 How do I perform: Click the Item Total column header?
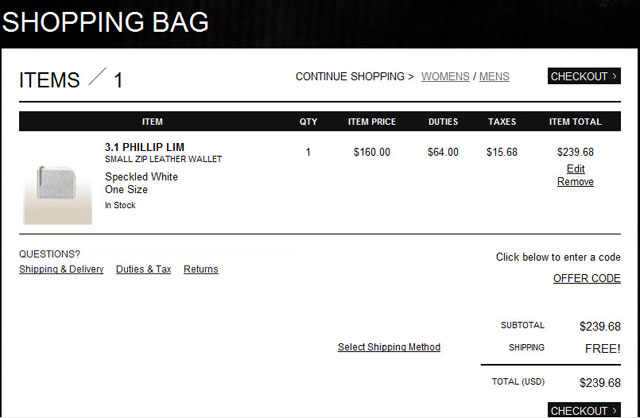pyautogui.click(x=575, y=122)
